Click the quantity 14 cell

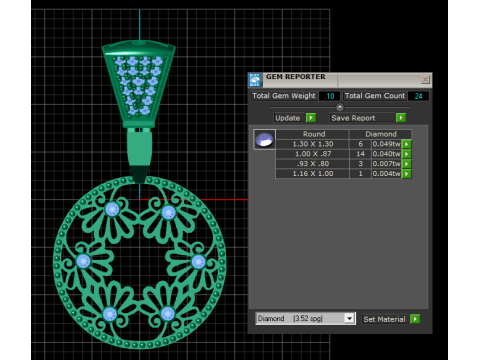pos(360,154)
